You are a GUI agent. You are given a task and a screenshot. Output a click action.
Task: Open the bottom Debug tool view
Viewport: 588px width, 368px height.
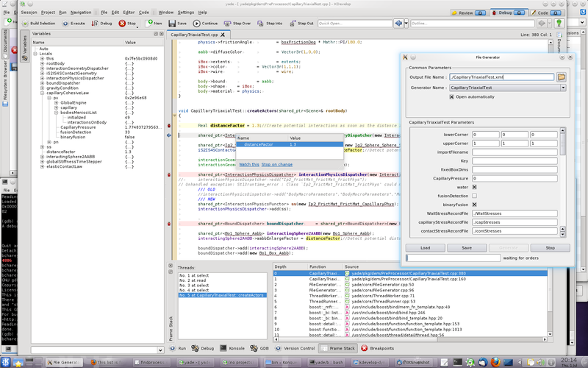203,348
